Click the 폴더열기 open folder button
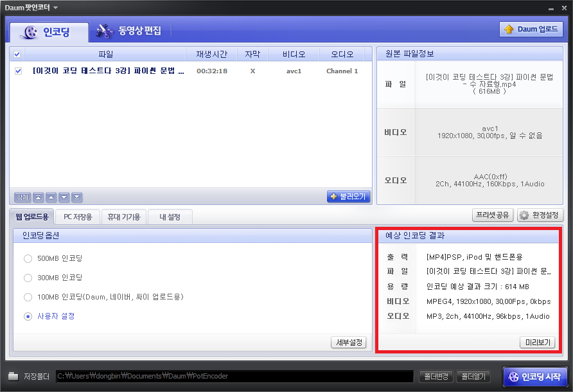Viewport: 573px width, 392px height. 473,377
